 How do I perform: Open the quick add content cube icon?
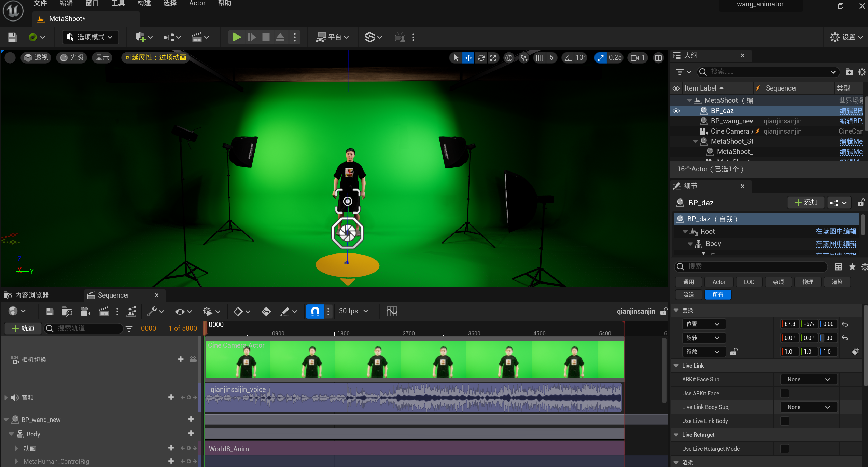coord(140,37)
